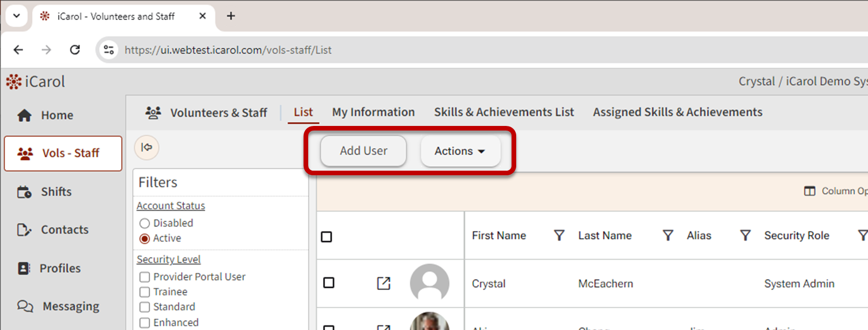Open the Skills & Achievements List tab
Image resolution: width=868 pixels, height=330 pixels.
coord(503,112)
